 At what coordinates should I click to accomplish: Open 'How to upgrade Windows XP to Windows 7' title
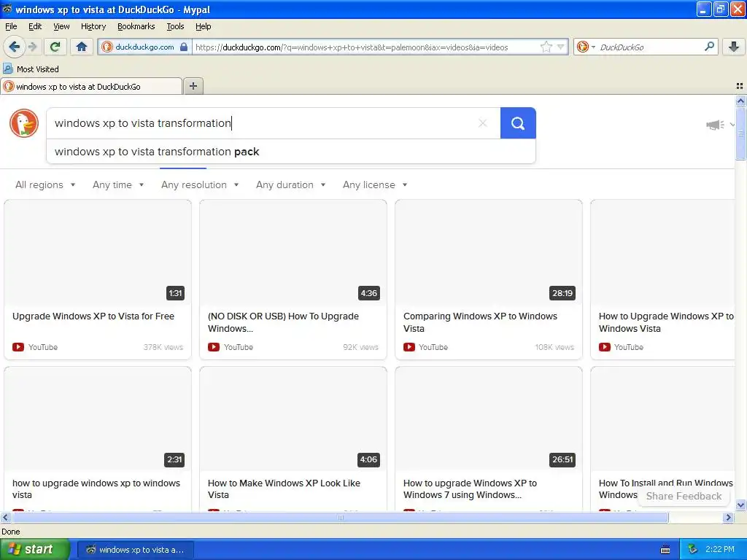click(470, 489)
